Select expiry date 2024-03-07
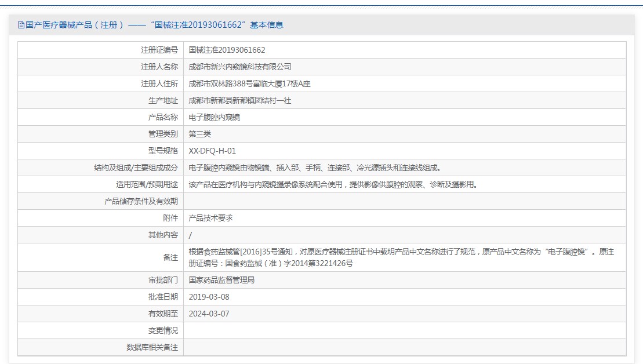Screen dimensions: 643x364 tap(209, 314)
